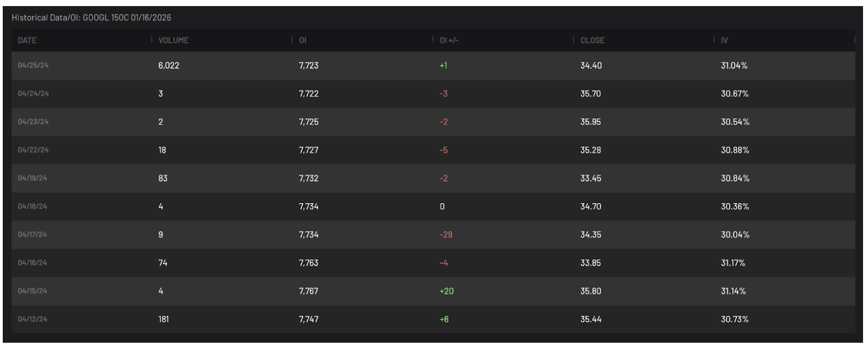Select the 04/16/24 date cell
The image size is (868, 351).
click(33, 263)
